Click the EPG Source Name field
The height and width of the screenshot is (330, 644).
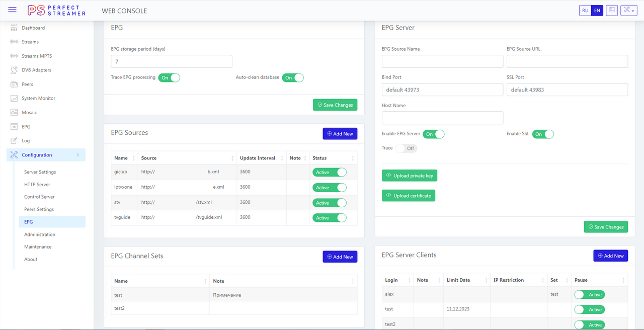[442, 61]
